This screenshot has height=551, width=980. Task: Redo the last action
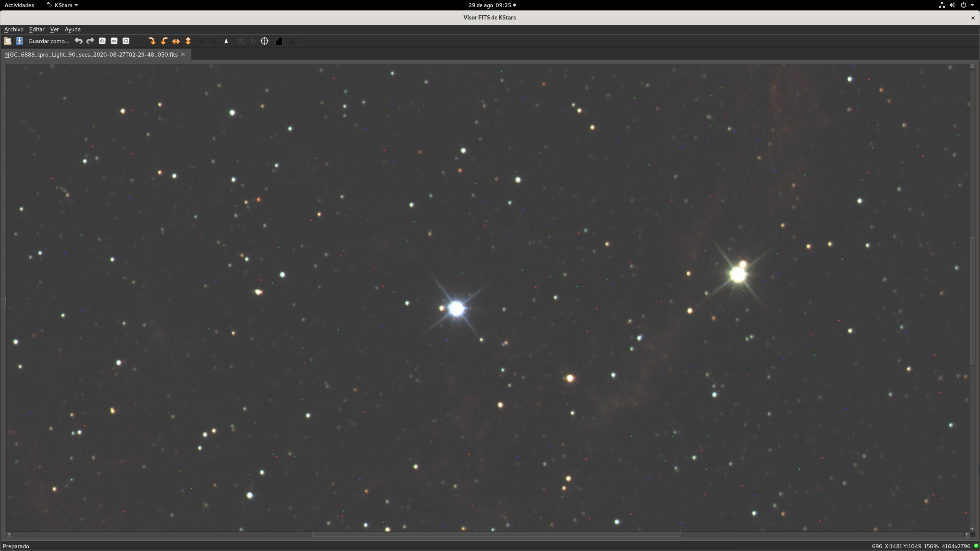point(90,41)
